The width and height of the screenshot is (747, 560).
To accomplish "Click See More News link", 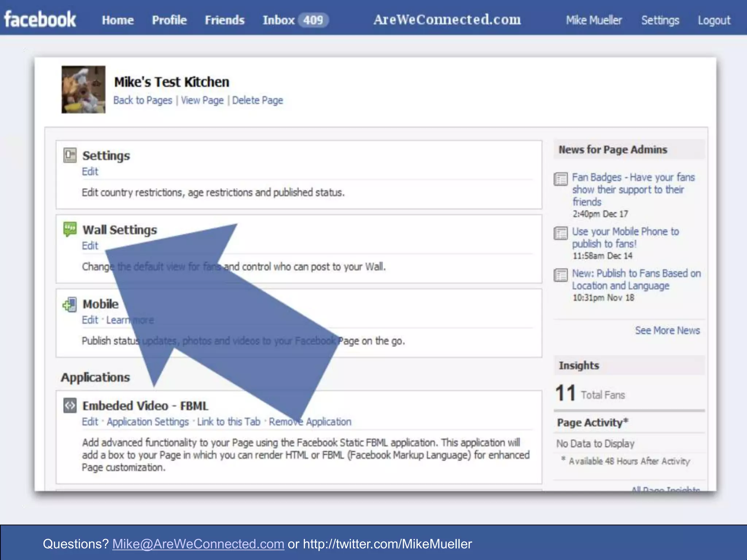I will tap(667, 330).
